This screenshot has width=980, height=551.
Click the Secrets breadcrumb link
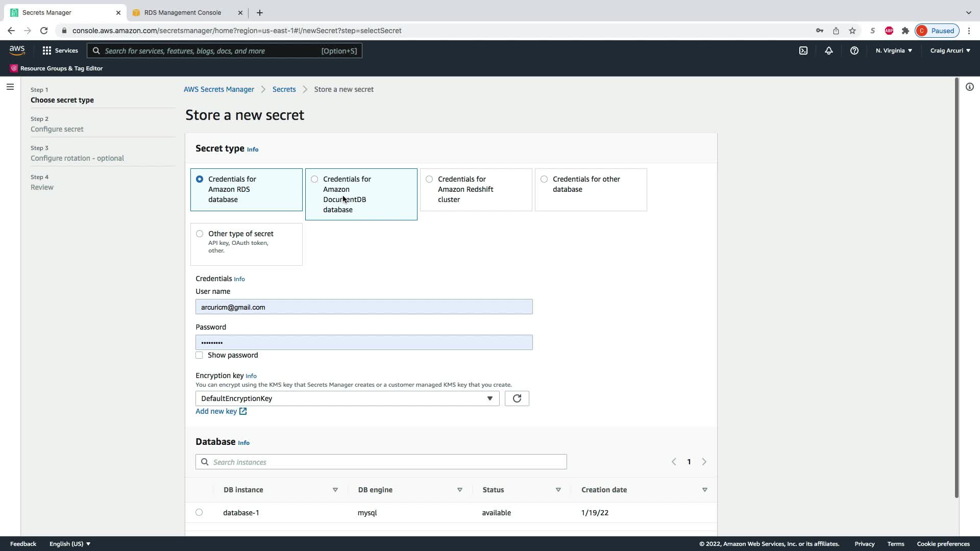tap(284, 89)
